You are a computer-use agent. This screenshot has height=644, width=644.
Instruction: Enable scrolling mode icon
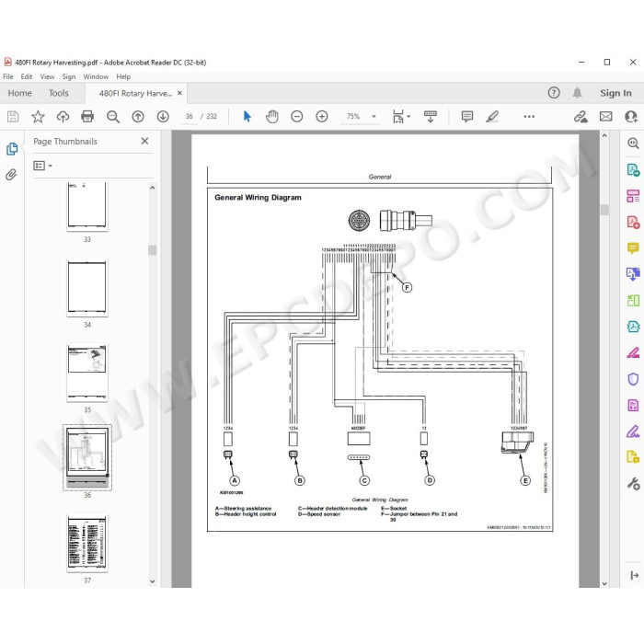click(x=431, y=117)
